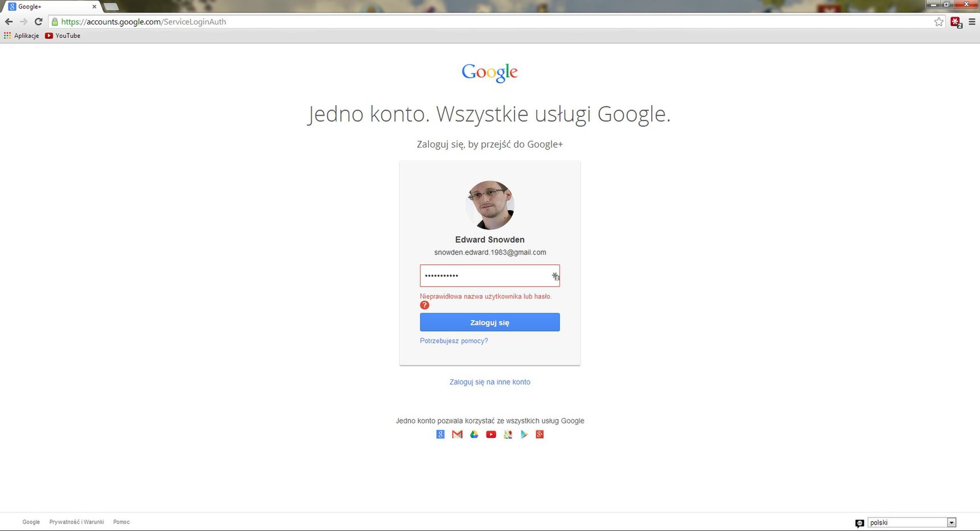Open the LastPass extension icon
This screenshot has height=531, width=980.
coord(956,22)
